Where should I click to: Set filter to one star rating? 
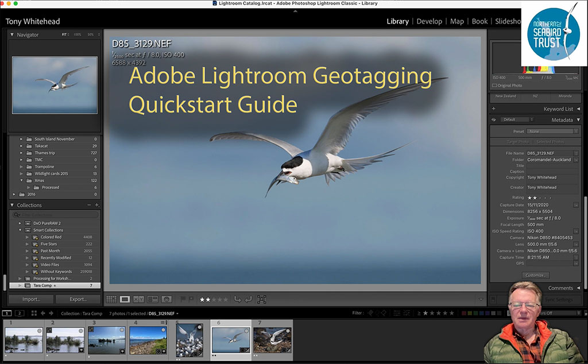pyautogui.click(x=425, y=313)
